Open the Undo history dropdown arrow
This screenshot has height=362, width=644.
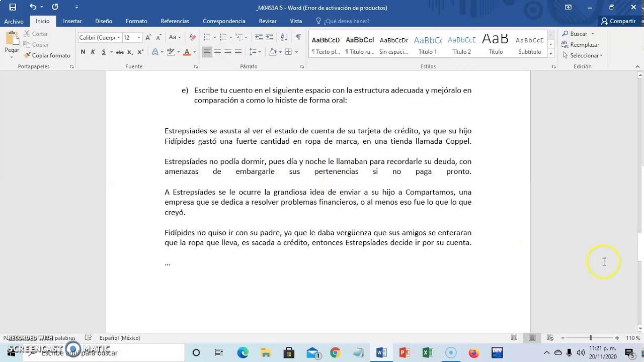pyautogui.click(x=41, y=7)
